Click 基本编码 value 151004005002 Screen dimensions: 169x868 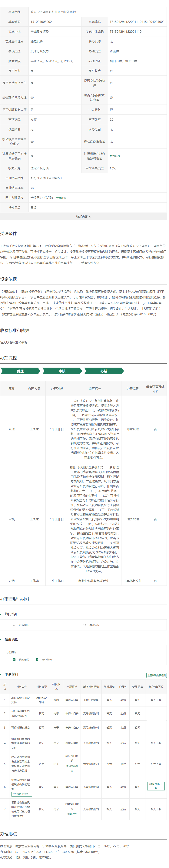pyautogui.click(x=41, y=22)
